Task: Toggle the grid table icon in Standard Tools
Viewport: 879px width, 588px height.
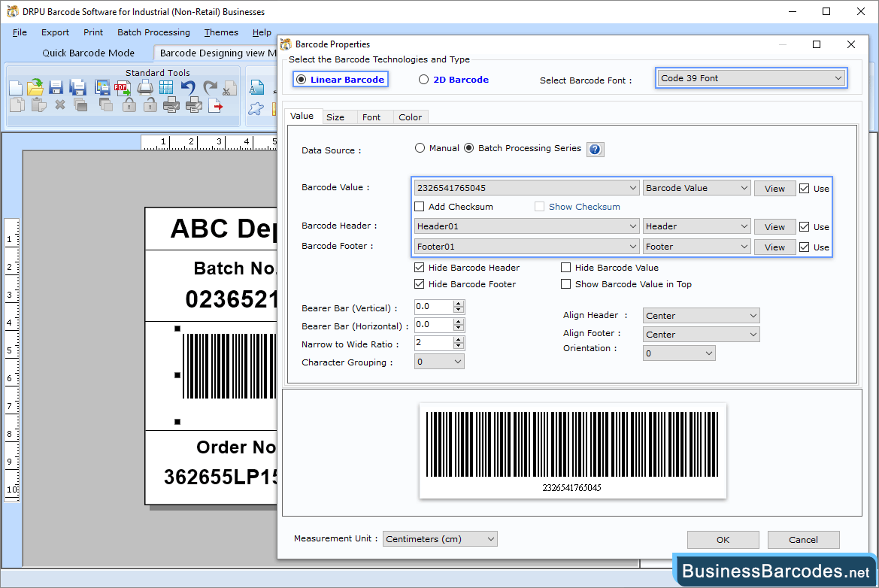Action: tap(166, 87)
